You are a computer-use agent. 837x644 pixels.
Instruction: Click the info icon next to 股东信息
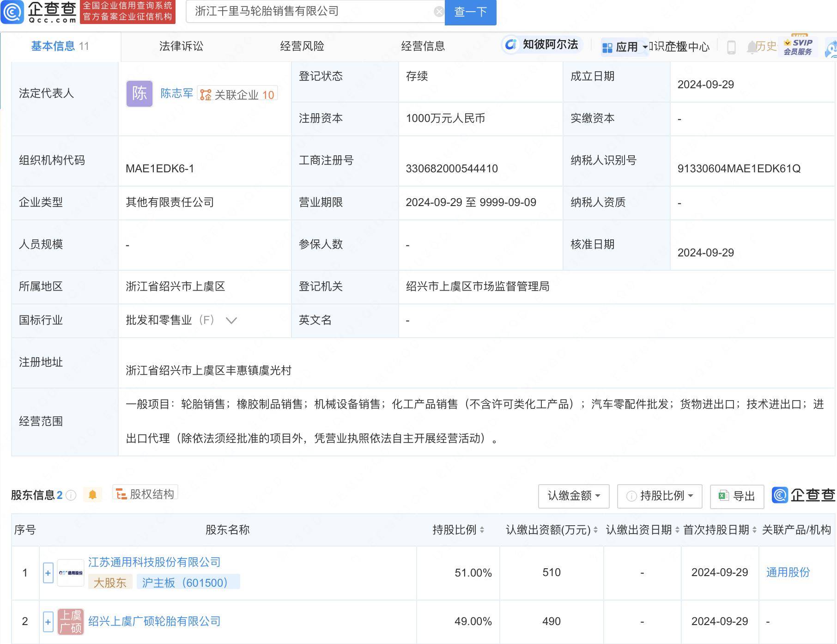[71, 495]
